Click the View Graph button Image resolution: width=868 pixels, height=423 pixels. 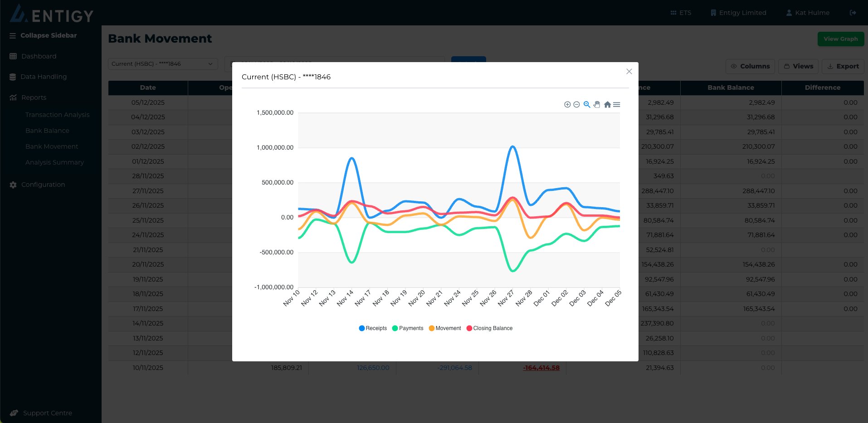[840, 39]
